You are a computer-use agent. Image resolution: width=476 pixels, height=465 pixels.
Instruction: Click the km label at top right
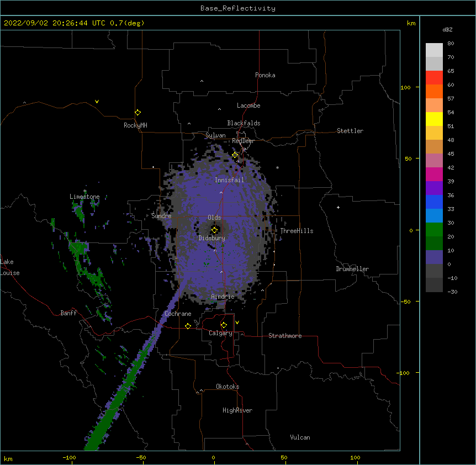tap(411, 23)
